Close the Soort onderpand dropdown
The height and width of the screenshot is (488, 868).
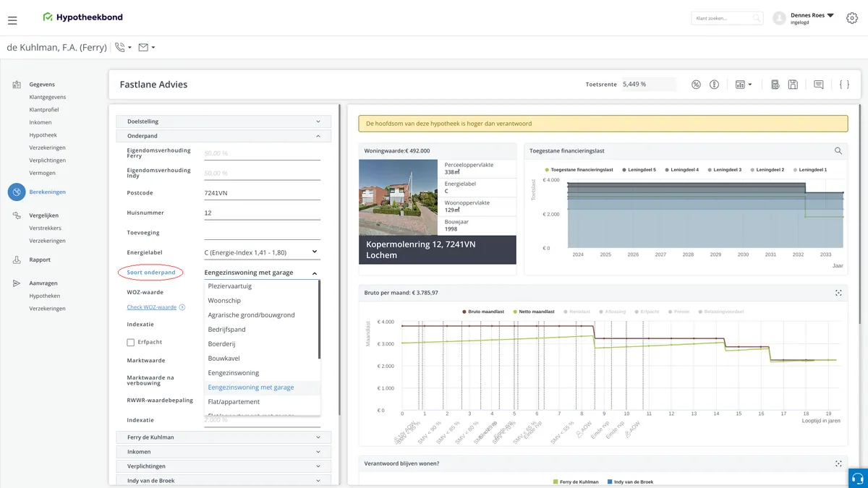point(262,273)
